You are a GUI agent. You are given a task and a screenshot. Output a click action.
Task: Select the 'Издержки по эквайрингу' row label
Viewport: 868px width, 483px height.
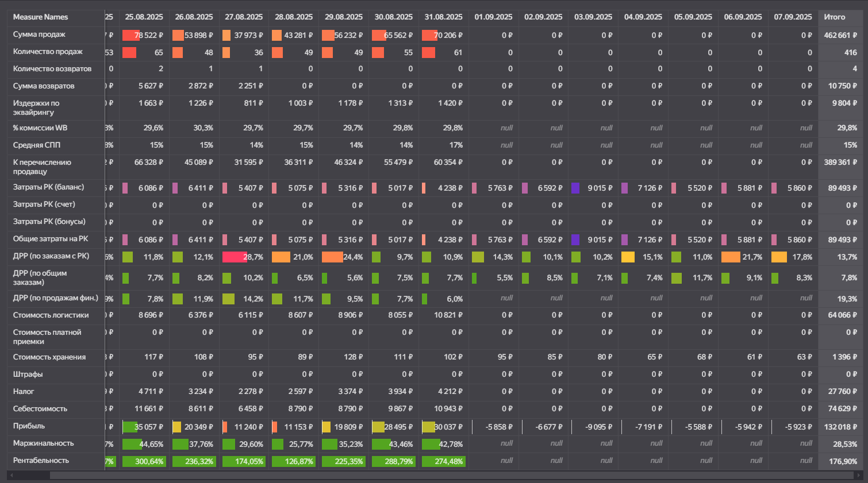coord(36,107)
